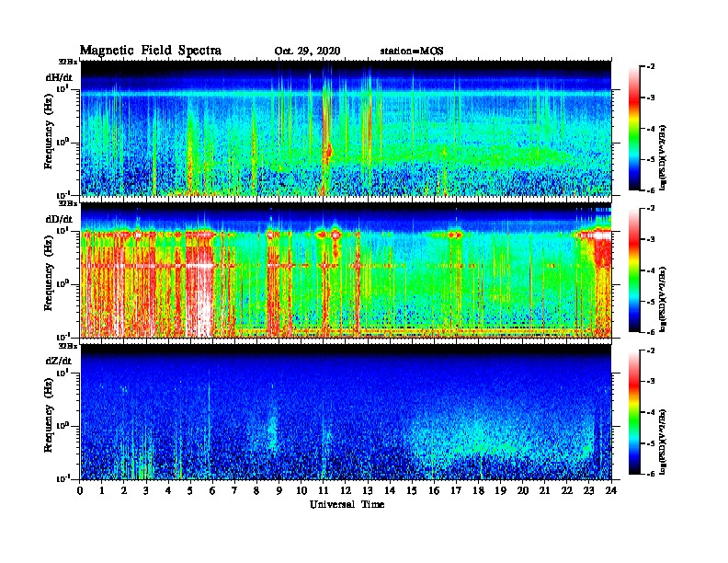Click the 10^-1 frequency tick of dZ/dt panel

pyautogui.click(x=63, y=478)
